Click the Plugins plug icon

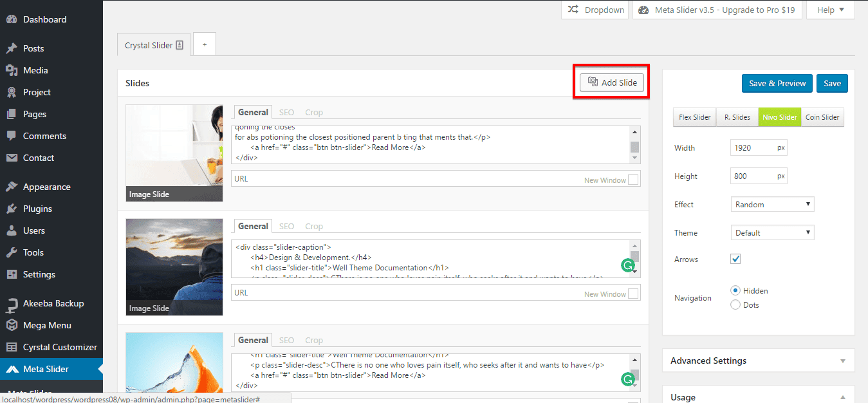point(12,209)
